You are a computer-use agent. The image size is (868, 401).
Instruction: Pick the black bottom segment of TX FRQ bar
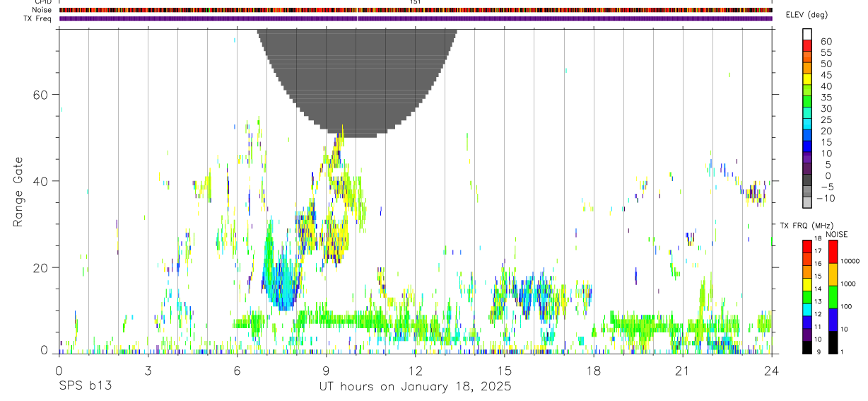pyautogui.click(x=807, y=347)
